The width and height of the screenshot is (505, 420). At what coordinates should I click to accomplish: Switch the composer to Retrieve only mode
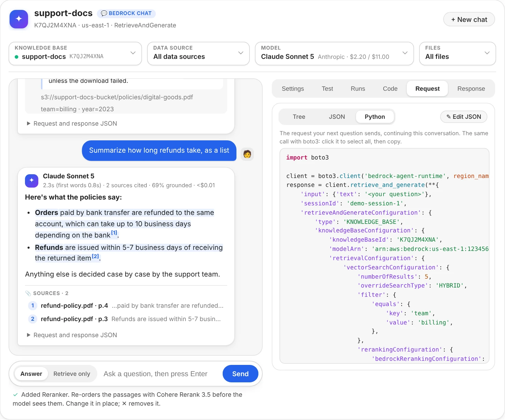72,374
